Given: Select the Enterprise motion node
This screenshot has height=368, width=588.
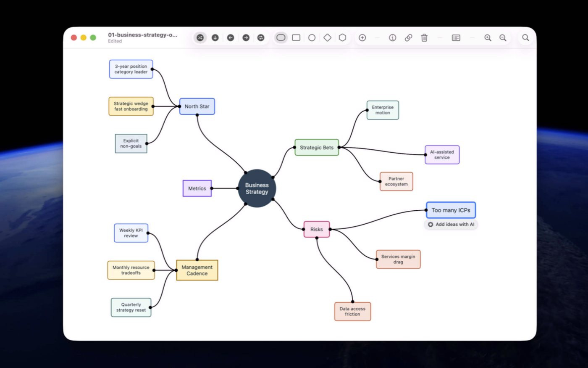Looking at the screenshot, I should pos(383,110).
